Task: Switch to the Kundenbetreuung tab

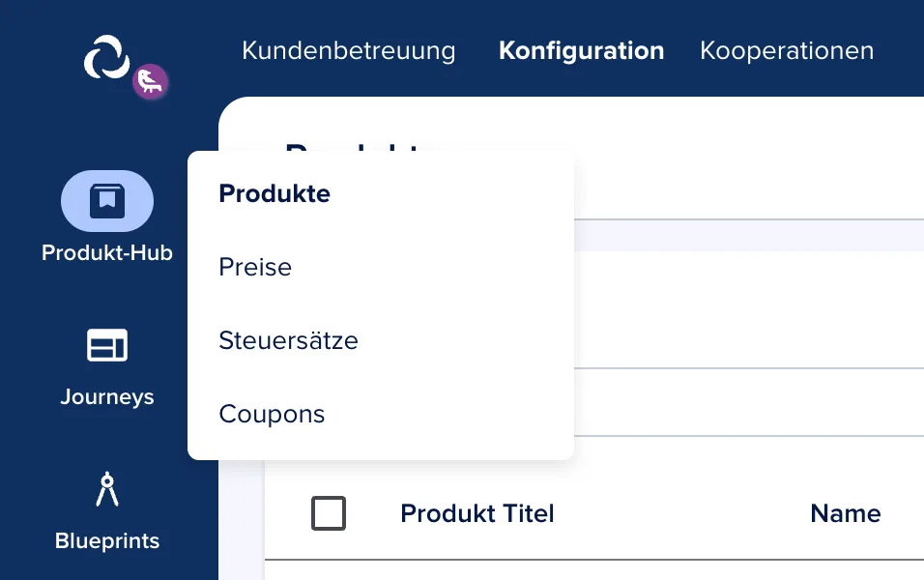Action: pos(348,50)
